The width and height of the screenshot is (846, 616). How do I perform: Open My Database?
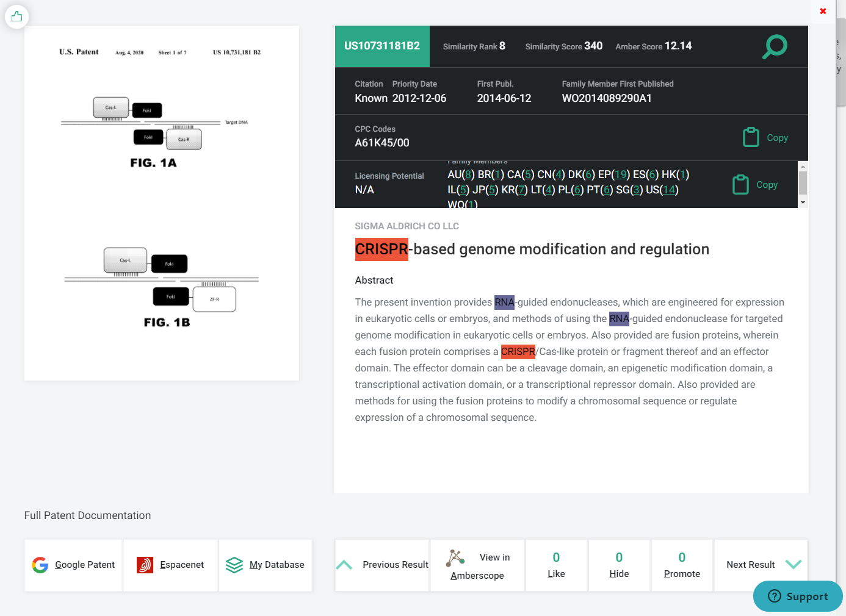pos(266,565)
